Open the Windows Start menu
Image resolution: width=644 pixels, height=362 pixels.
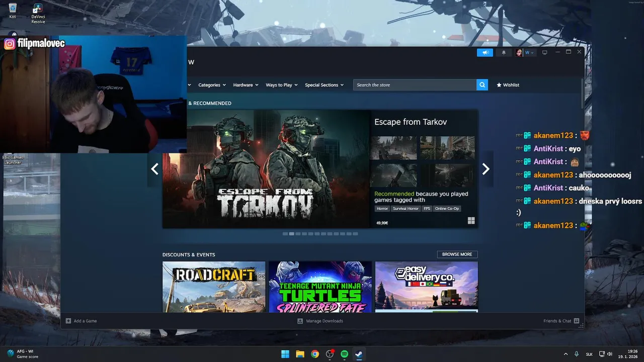[285, 354]
